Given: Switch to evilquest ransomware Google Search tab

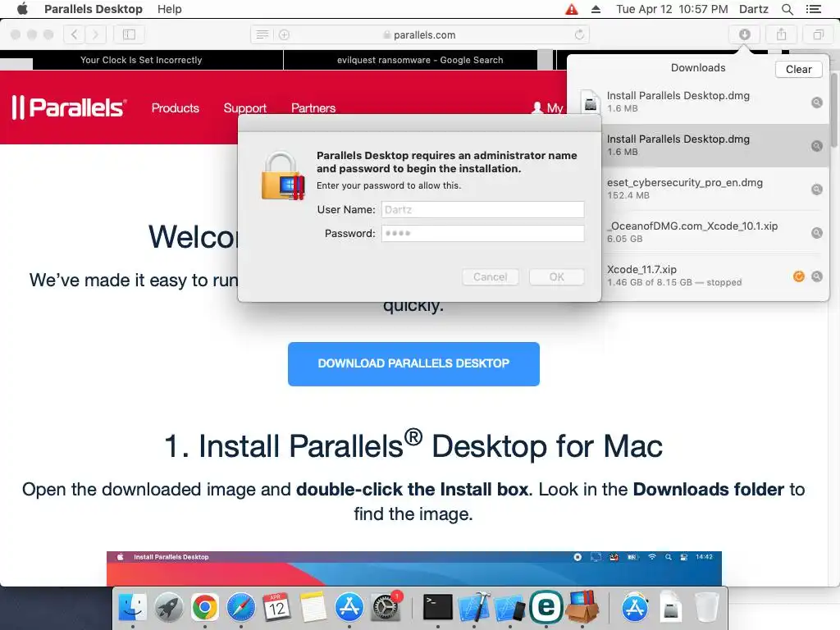Looking at the screenshot, I should pyautogui.click(x=419, y=60).
